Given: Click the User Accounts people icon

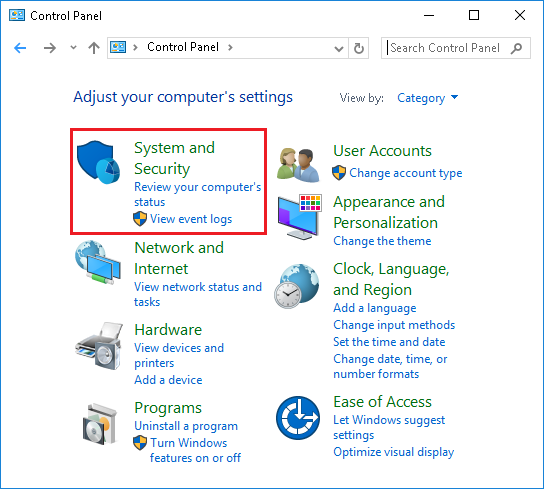Looking at the screenshot, I should [x=298, y=165].
